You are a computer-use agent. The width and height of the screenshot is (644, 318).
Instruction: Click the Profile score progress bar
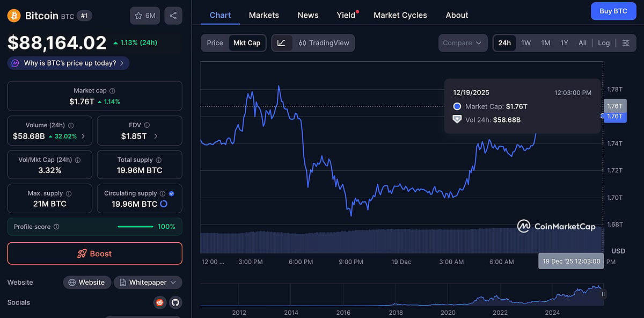click(135, 227)
